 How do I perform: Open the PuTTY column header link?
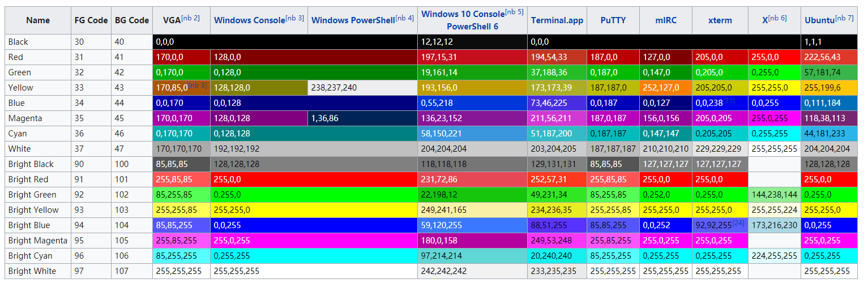[x=613, y=20]
